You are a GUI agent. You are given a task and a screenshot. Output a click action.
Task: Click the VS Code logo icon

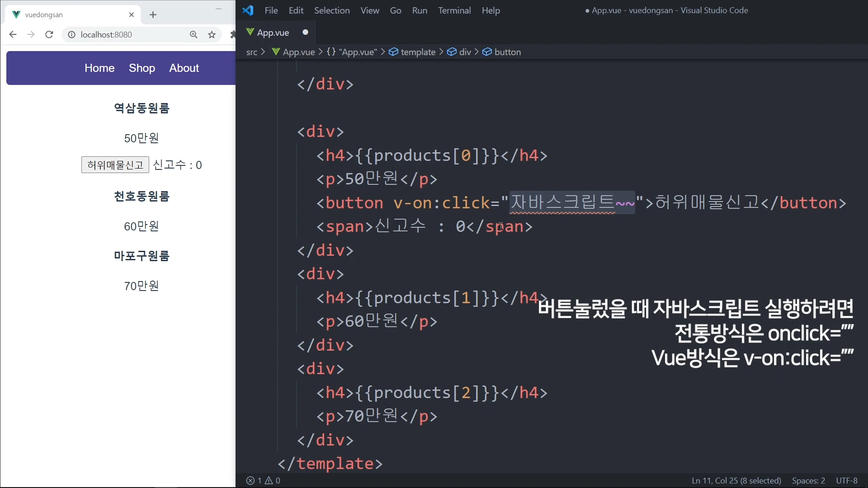point(248,10)
